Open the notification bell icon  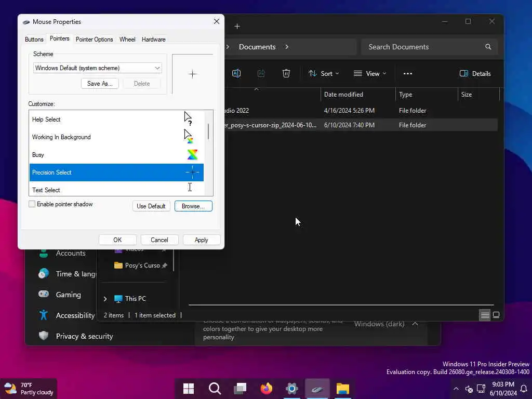[524, 389]
